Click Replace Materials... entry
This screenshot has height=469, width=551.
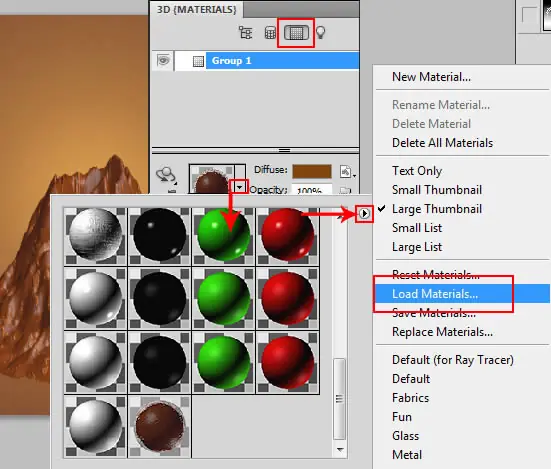coord(442,332)
